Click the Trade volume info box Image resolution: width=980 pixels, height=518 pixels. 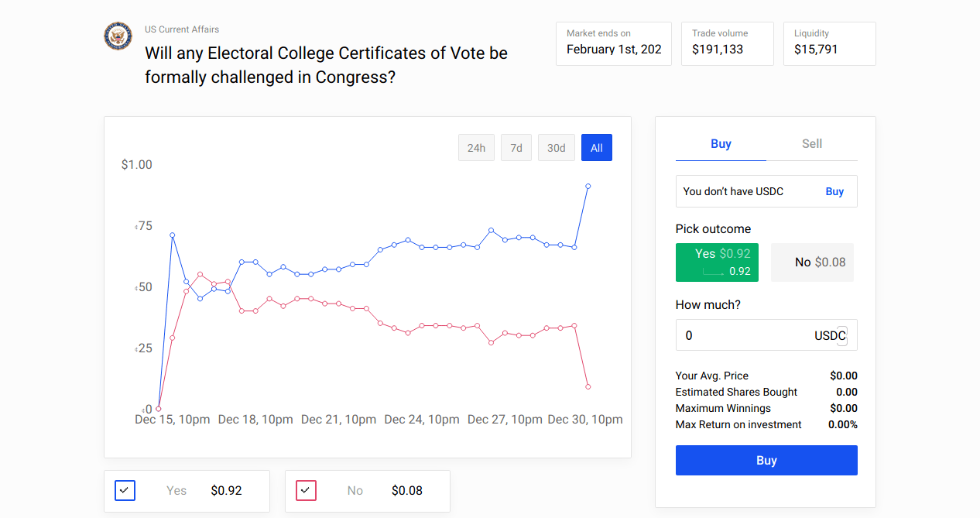pyautogui.click(x=727, y=43)
